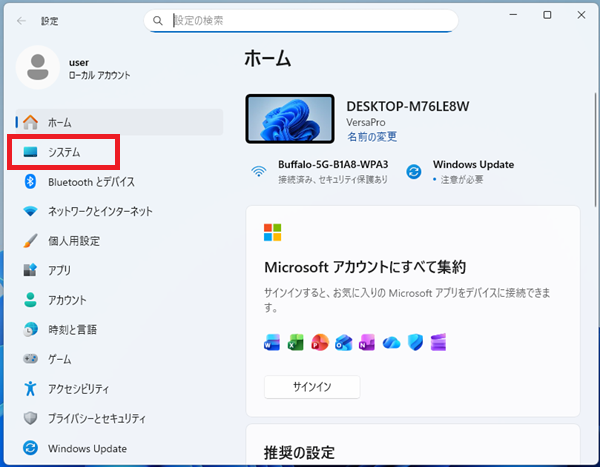Viewport: 600px width, 467px height.
Task: Click the privacy shield icon in sidebar
Action: pos(30,418)
